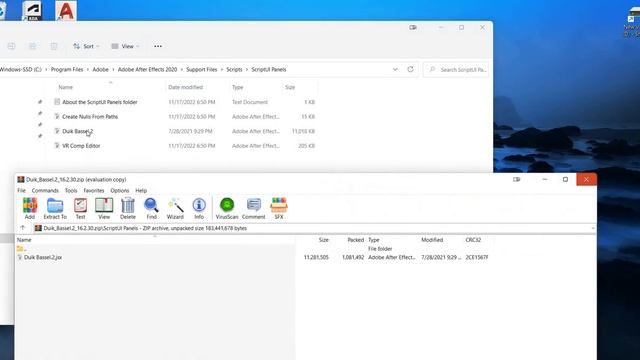Viewport: 640px width, 360px height.
Task: Sort Explorer by Type column
Action: pyautogui.click(x=238, y=87)
